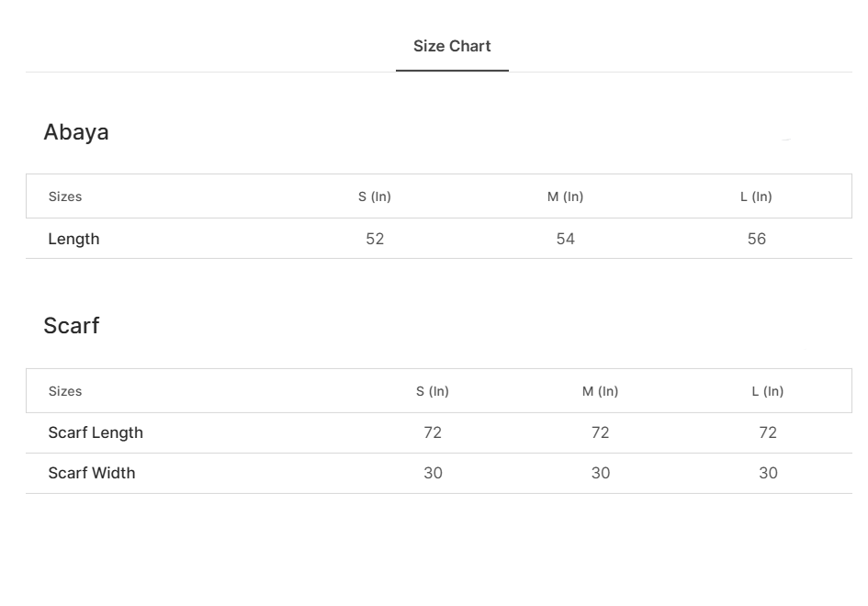Screen dimensions: 868x606
Task: Select the Scarf Length row label
Action: click(x=96, y=432)
